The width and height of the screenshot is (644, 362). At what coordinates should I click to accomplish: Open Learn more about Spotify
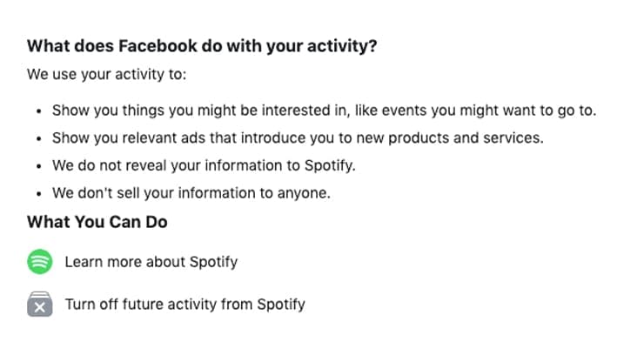click(x=151, y=261)
